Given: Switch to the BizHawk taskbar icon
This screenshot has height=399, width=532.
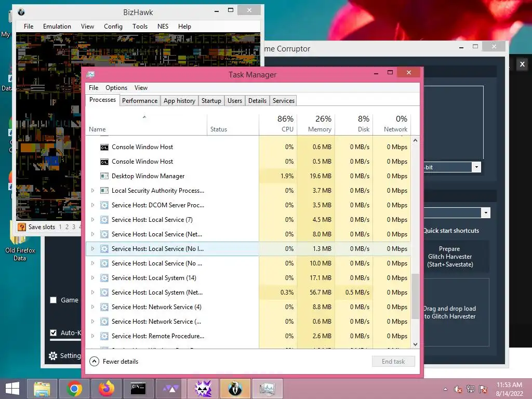Looking at the screenshot, I should tap(235, 389).
